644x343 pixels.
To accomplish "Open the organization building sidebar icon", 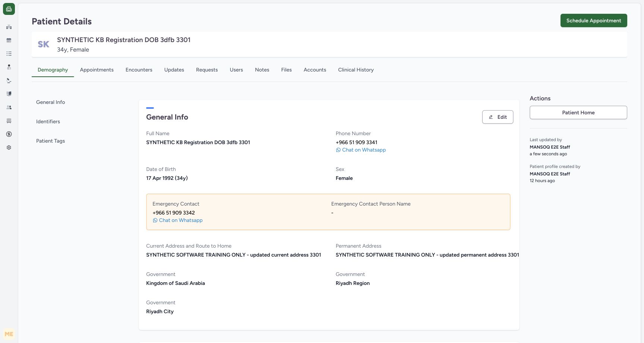I will pyautogui.click(x=9, y=27).
